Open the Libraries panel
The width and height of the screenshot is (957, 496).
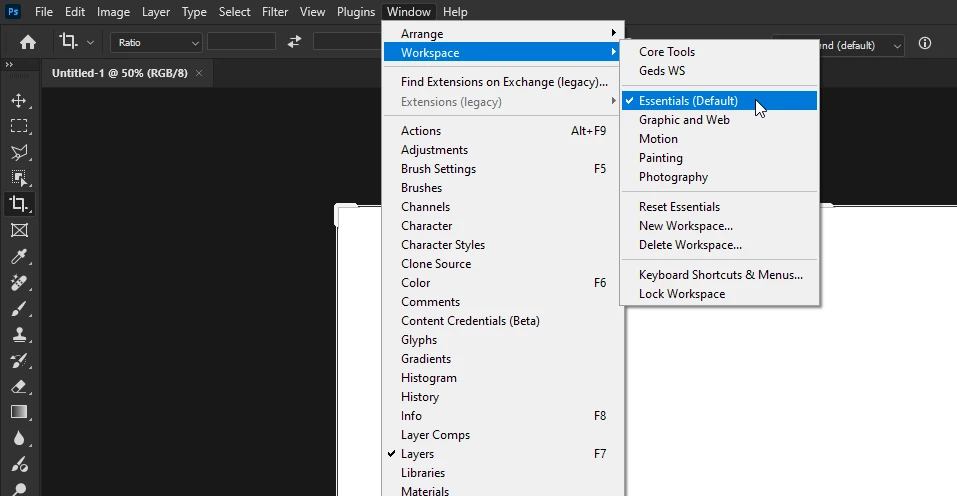pyautogui.click(x=504, y=473)
